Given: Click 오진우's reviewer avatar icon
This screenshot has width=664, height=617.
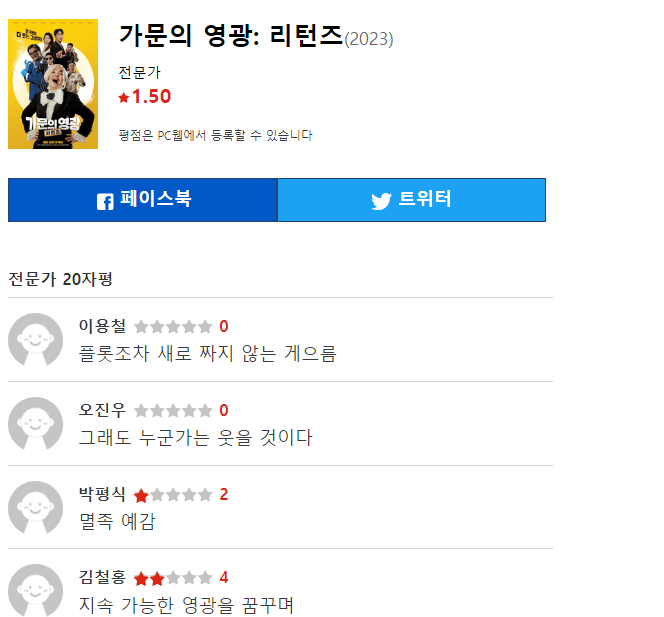Looking at the screenshot, I should point(36,423).
